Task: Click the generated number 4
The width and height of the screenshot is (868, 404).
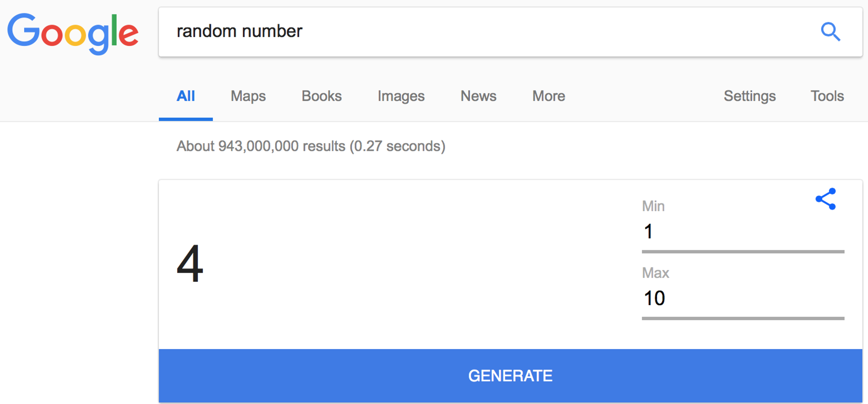Action: click(x=190, y=263)
